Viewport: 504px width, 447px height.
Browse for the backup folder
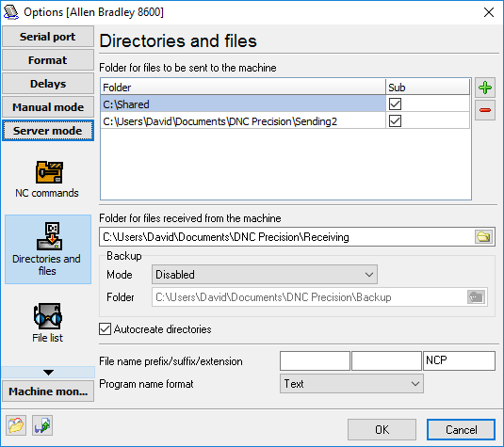[476, 297]
